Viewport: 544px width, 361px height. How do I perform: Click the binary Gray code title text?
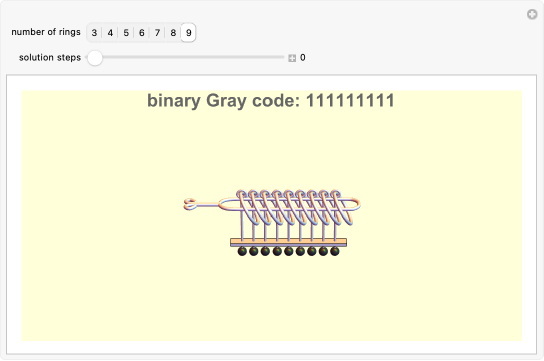tap(271, 101)
